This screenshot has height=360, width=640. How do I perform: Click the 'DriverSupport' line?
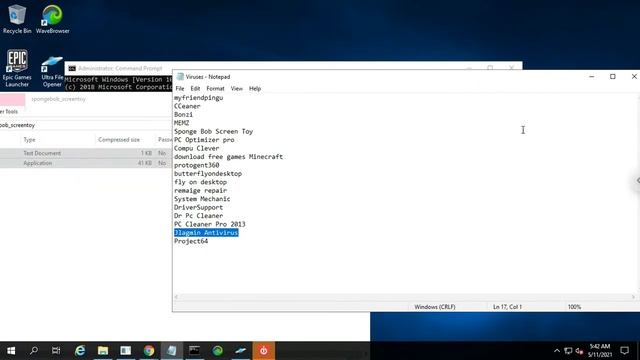point(198,207)
